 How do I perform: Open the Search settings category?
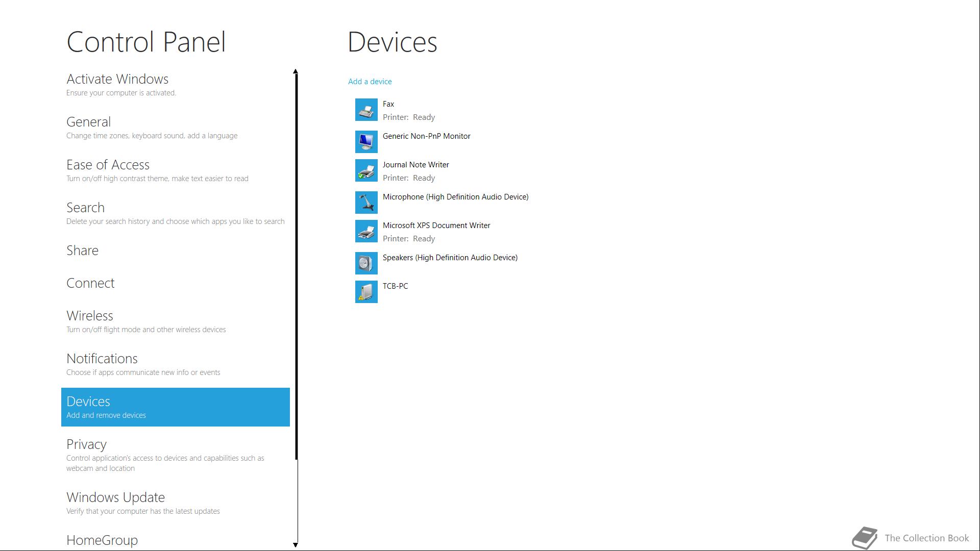tap(176, 213)
